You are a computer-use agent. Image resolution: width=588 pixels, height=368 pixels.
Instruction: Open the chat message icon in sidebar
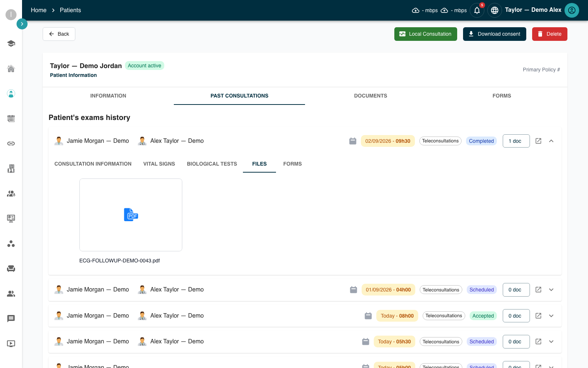11,319
